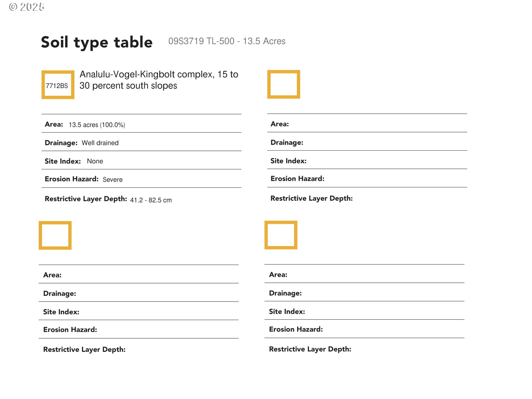
Task: Click the © 2025 copyright watermark
Action: tap(27, 7)
